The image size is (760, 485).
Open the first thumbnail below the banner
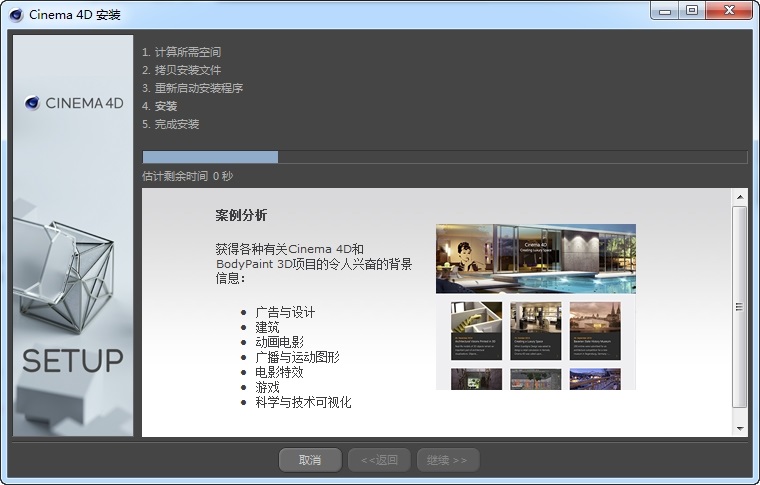(476, 330)
